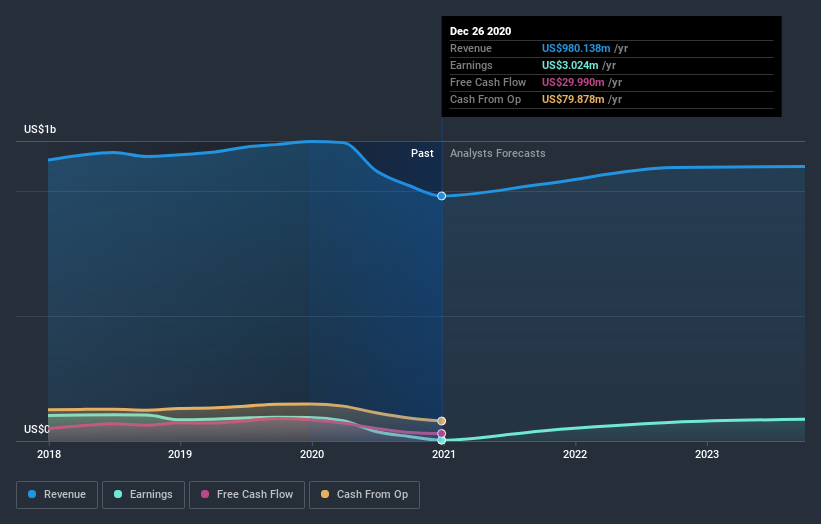821x524 pixels.
Task: Click the US$980.138m revenue value
Action: coord(576,48)
